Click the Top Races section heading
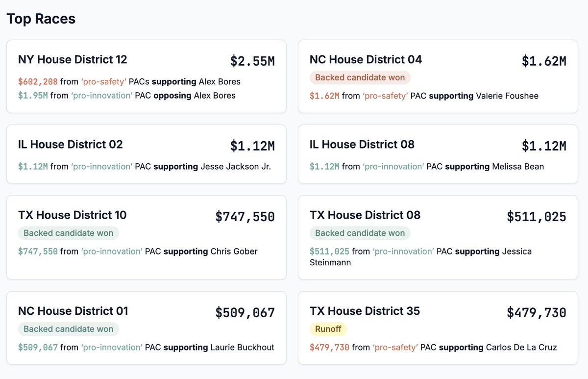588x379 pixels. pos(41,19)
